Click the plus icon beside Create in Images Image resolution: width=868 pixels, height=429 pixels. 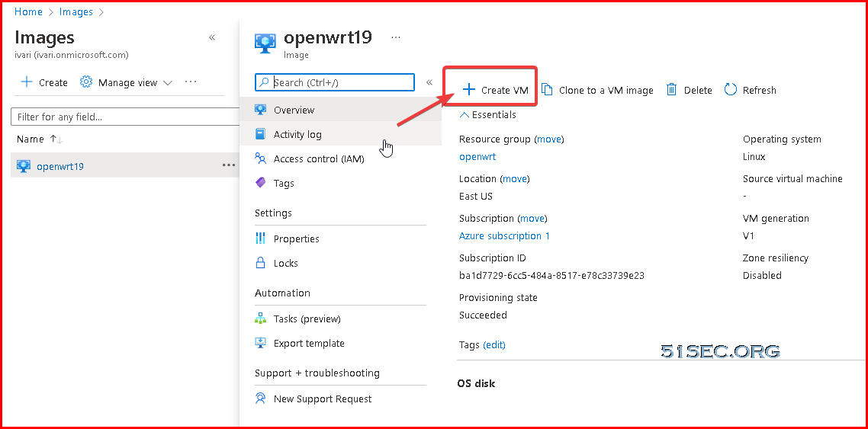(x=26, y=82)
